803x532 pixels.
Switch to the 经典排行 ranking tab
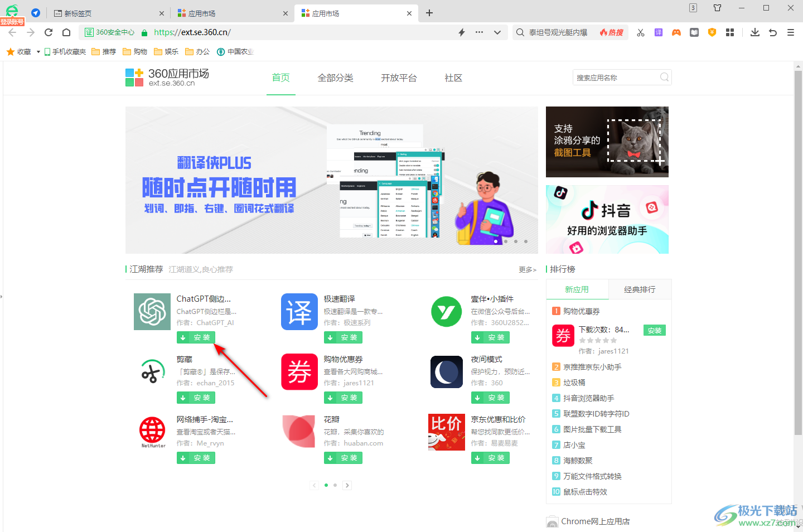click(640, 289)
